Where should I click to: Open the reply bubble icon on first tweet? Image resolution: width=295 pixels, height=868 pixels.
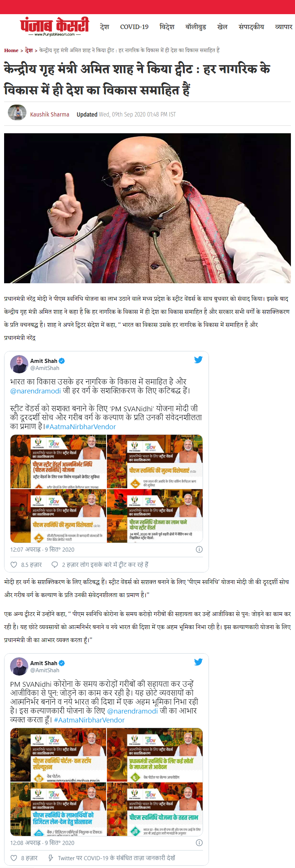[x=54, y=565]
